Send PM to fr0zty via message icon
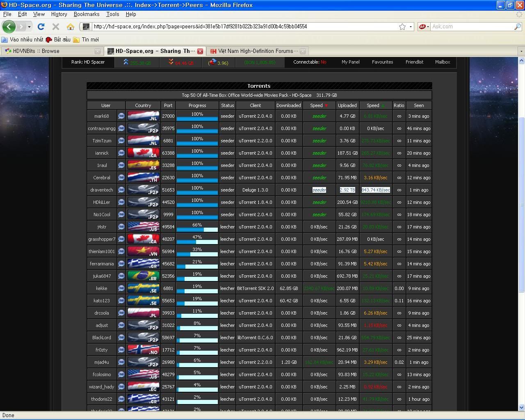525x420 pixels. (x=121, y=350)
